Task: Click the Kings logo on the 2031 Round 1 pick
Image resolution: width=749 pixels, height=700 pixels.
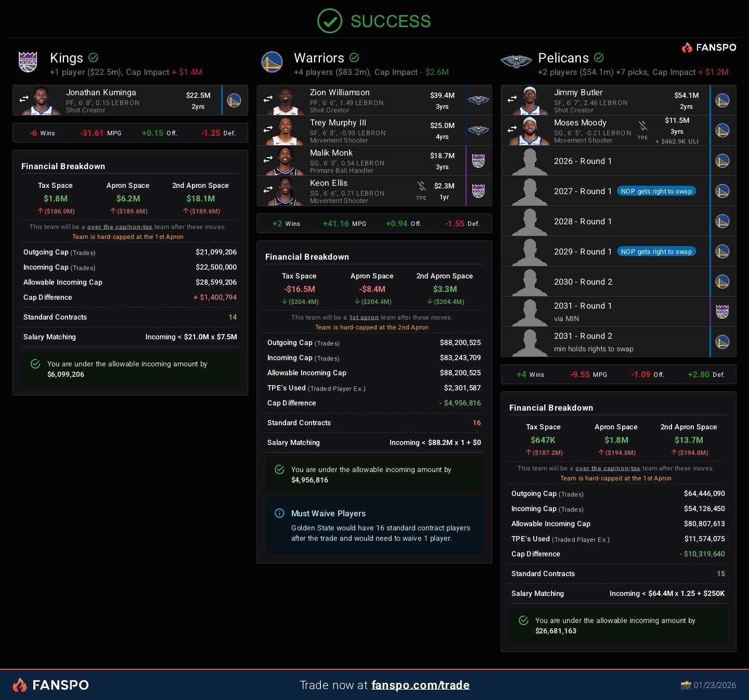Action: [x=722, y=312]
